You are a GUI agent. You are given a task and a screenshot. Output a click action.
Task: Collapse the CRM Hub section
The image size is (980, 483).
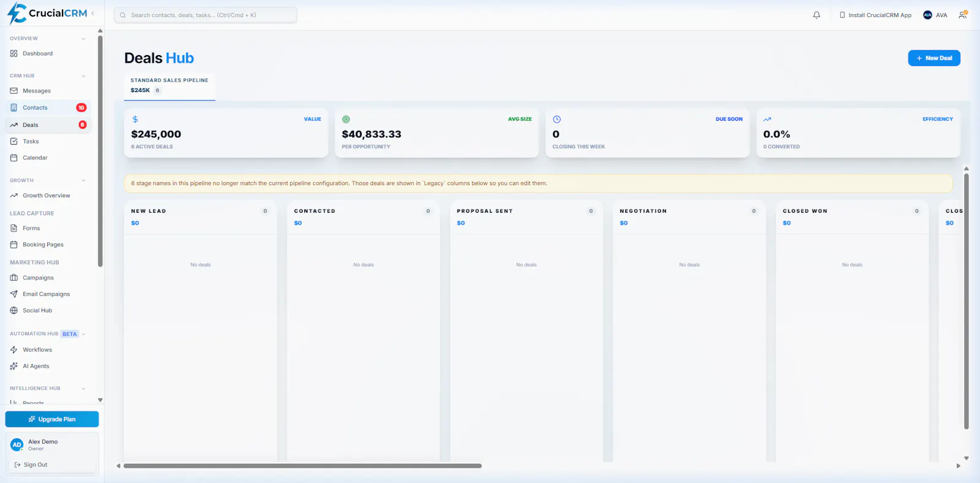click(x=83, y=76)
